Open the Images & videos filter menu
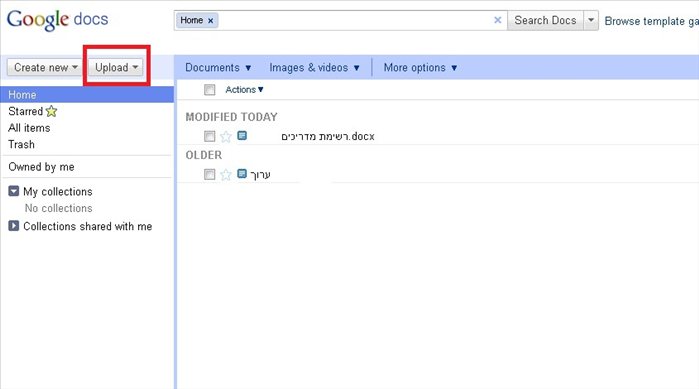 coord(314,68)
